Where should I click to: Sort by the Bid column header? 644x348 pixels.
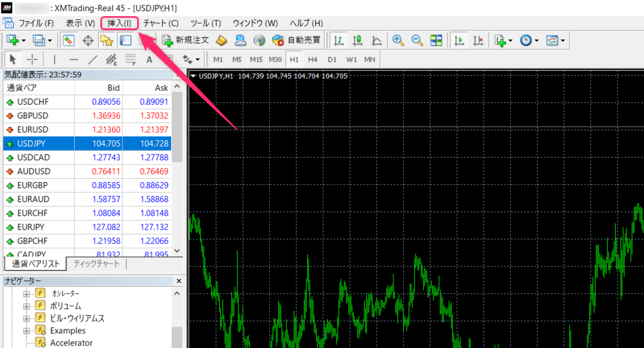click(x=99, y=88)
